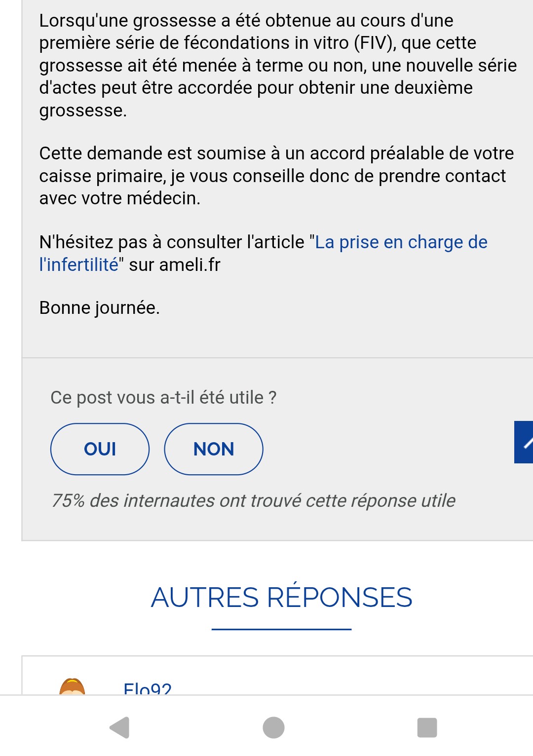Viewport: 533px width, 756px height.
Task: Tap "Ce post vous a-t-il été utile ?" question
Action: [163, 397]
